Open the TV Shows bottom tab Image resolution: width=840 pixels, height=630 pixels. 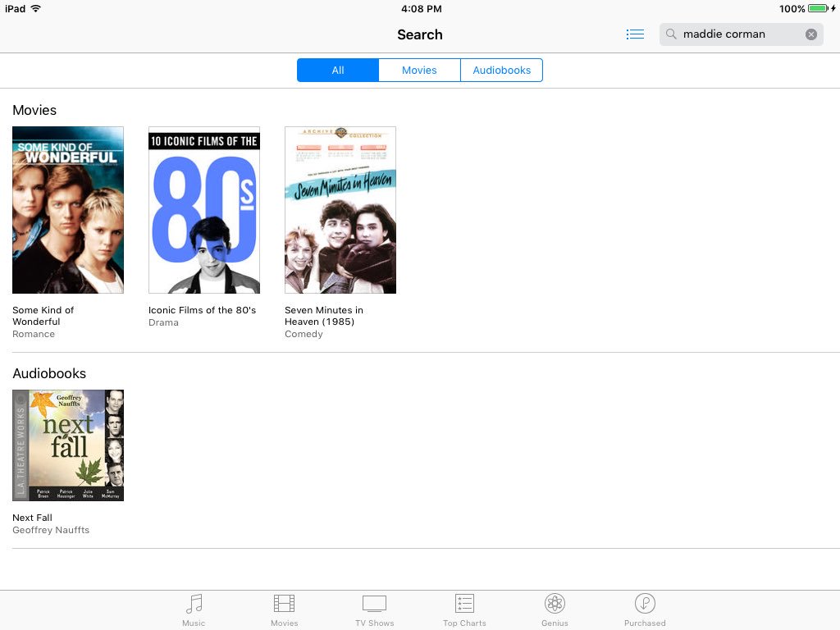tap(374, 610)
